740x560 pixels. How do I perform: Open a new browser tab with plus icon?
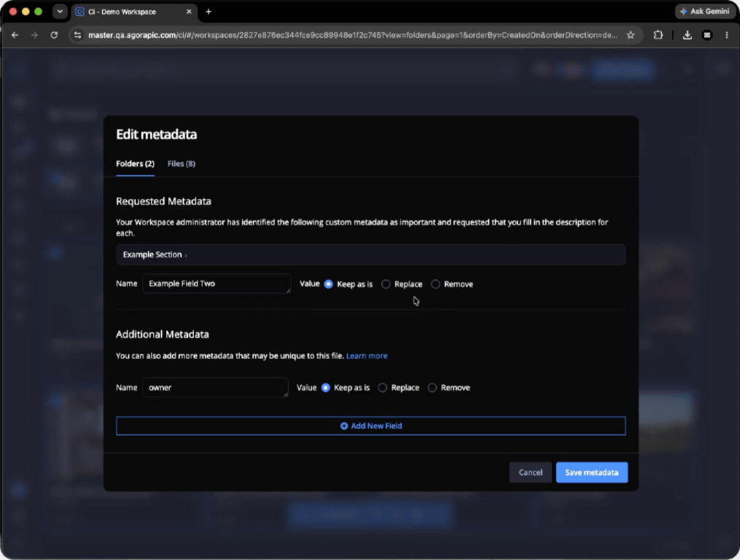209,12
